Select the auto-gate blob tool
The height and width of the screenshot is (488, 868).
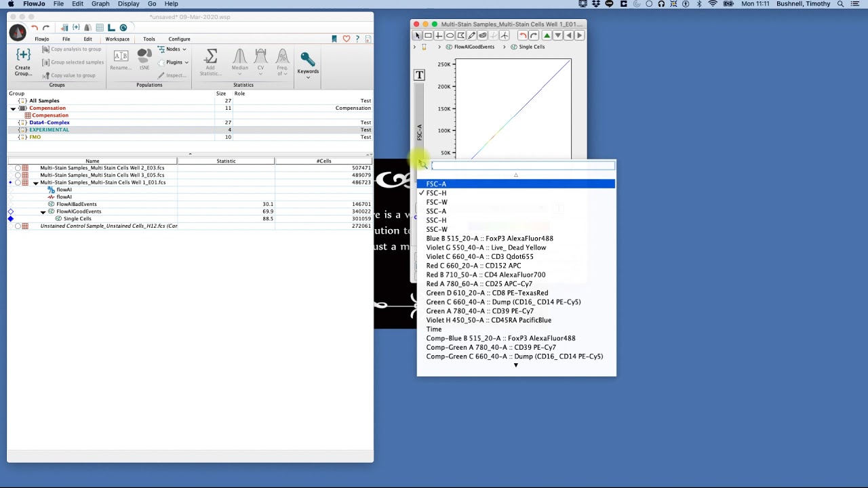pyautogui.click(x=482, y=35)
